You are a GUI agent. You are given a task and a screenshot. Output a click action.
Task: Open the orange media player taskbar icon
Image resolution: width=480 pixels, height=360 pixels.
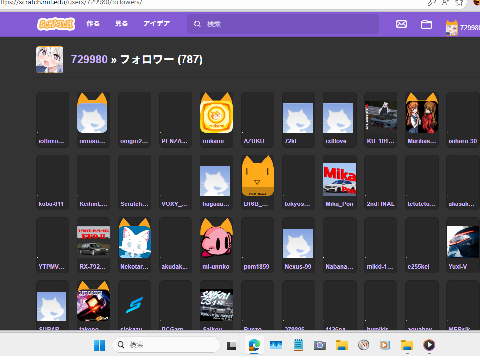tap(385, 345)
